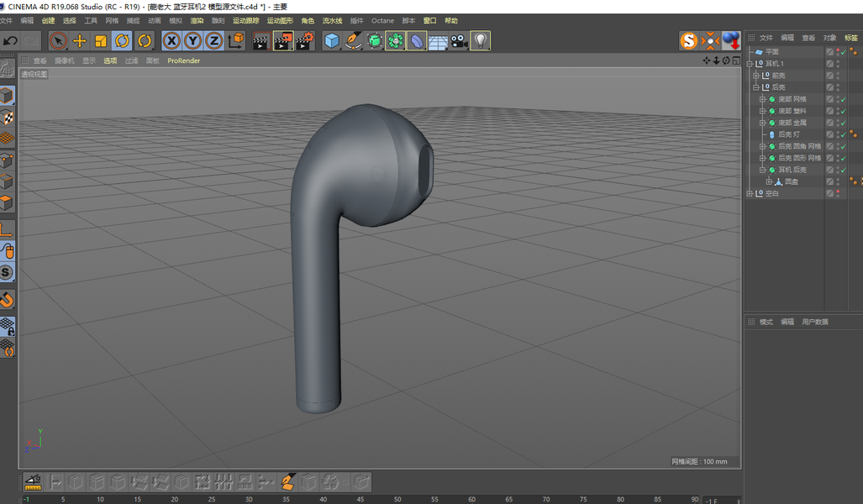863x504 pixels.
Task: Expand the 底部 塑料 object
Action: pos(763,111)
